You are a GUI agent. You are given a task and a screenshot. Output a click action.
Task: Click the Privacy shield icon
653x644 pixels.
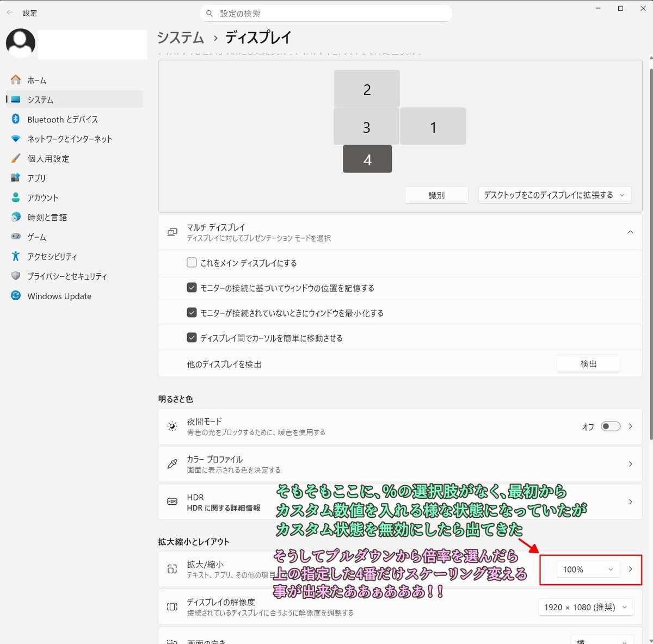point(16,276)
